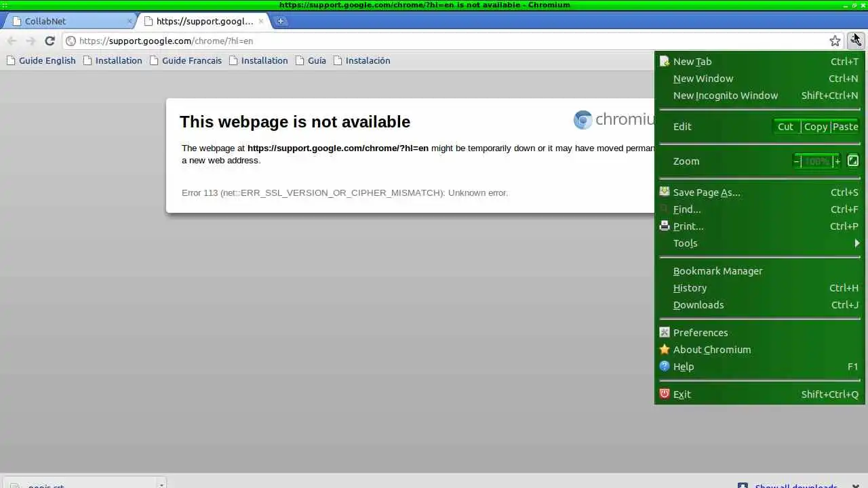
Task: Select New Window menu entry
Action: (759, 79)
